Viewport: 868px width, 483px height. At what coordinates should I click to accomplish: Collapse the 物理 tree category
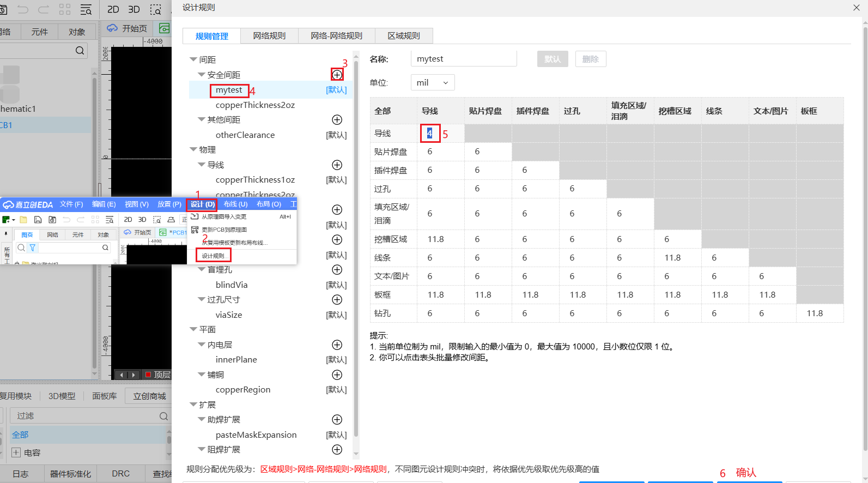coord(193,149)
